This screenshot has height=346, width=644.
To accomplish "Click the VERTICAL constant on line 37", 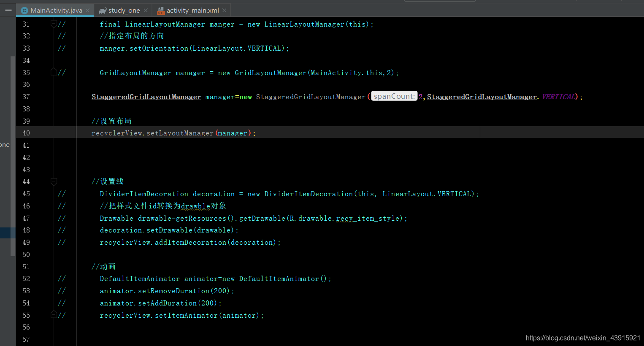I will coord(558,97).
